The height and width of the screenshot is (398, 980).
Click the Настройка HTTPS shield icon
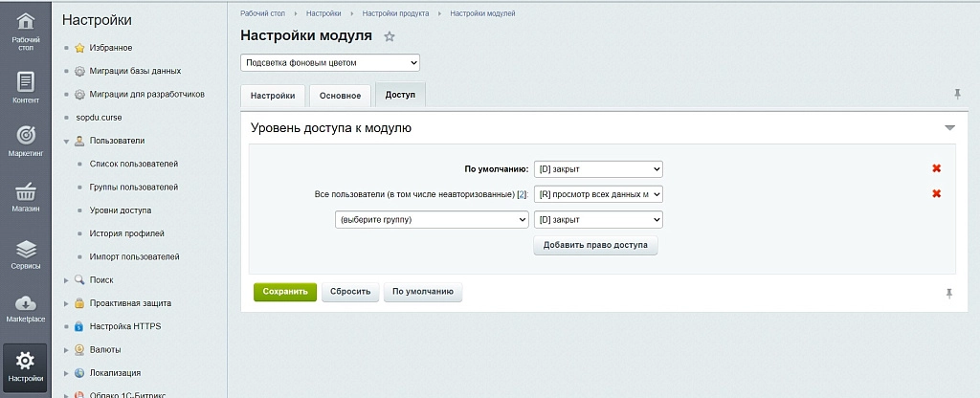(79, 326)
